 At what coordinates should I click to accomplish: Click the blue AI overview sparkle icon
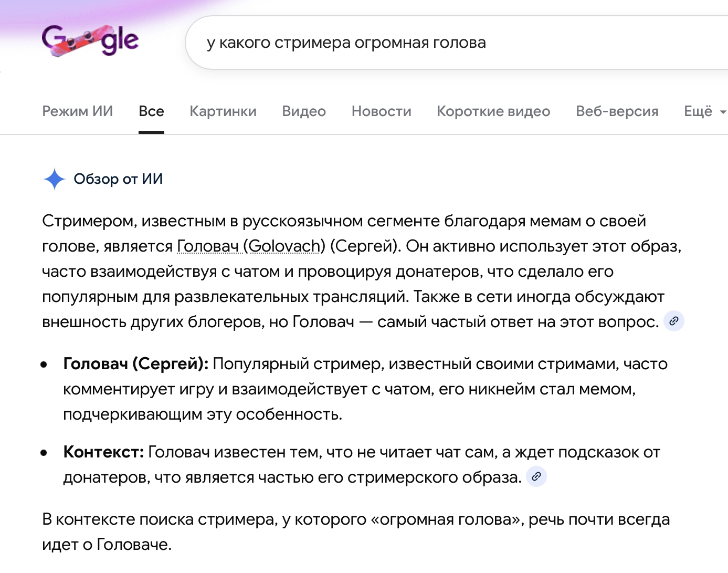click(x=54, y=179)
